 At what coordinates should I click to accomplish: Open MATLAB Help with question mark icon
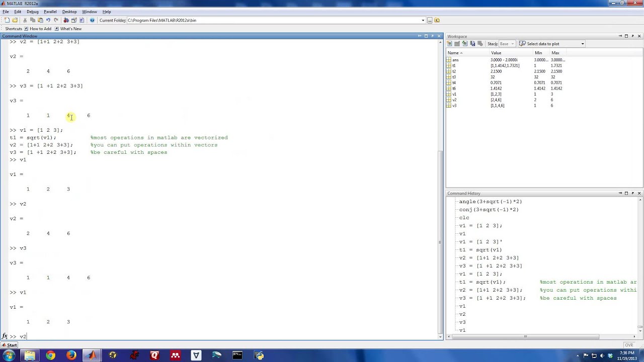(x=92, y=20)
